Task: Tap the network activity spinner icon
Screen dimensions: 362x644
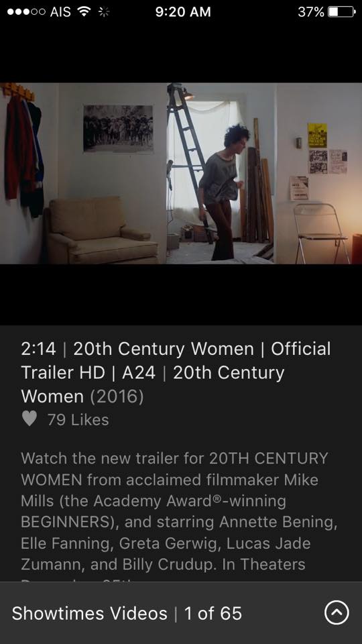Action: (105, 12)
